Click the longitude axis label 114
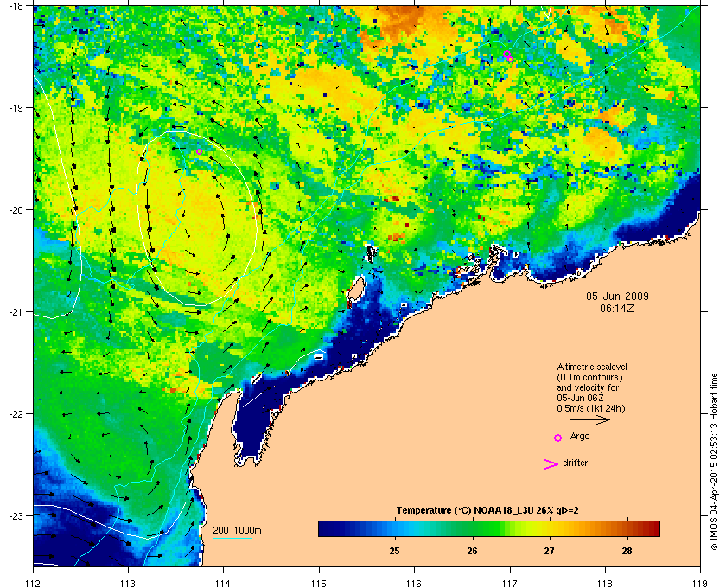 coord(223,584)
